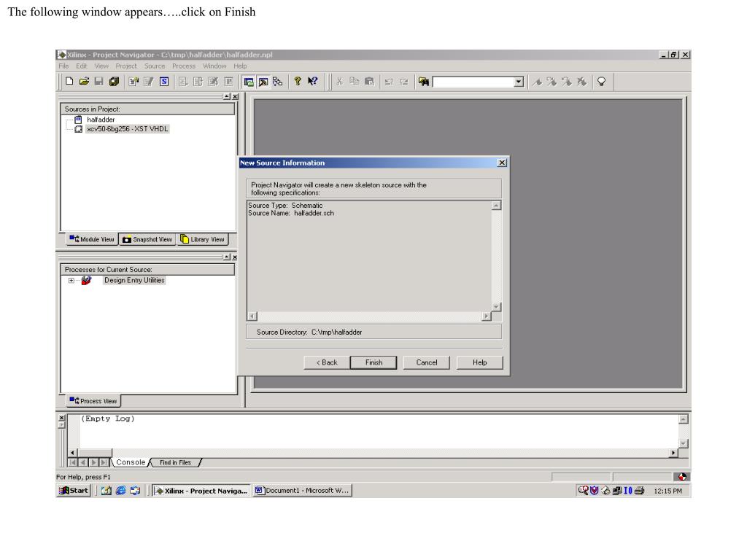This screenshot has width=747, height=560.
Task: Click the Help button in the dialog
Action: (x=480, y=362)
